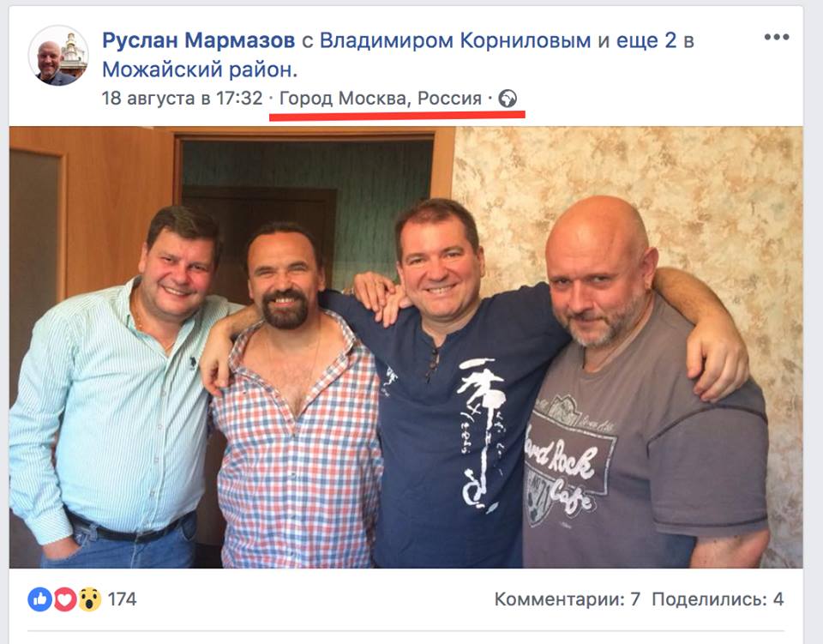The width and height of the screenshot is (823, 644).
Task: Open the Можайский район location link
Action: click(x=200, y=69)
